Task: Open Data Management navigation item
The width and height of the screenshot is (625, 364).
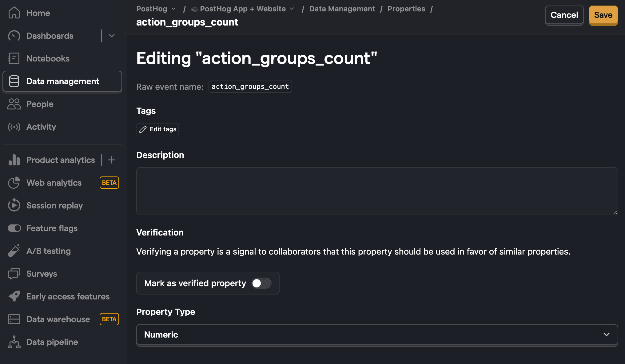Action: point(62,81)
